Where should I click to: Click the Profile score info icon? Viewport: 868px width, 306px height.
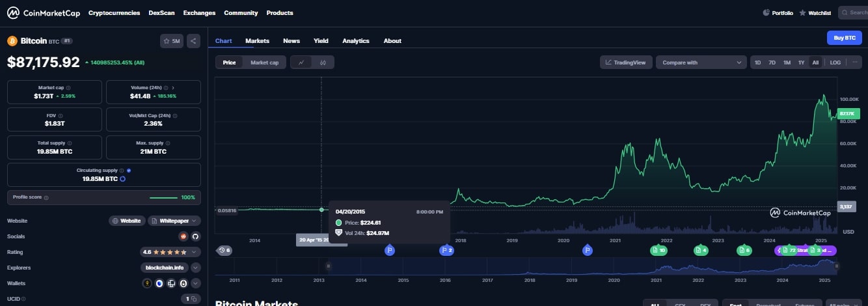(46, 197)
